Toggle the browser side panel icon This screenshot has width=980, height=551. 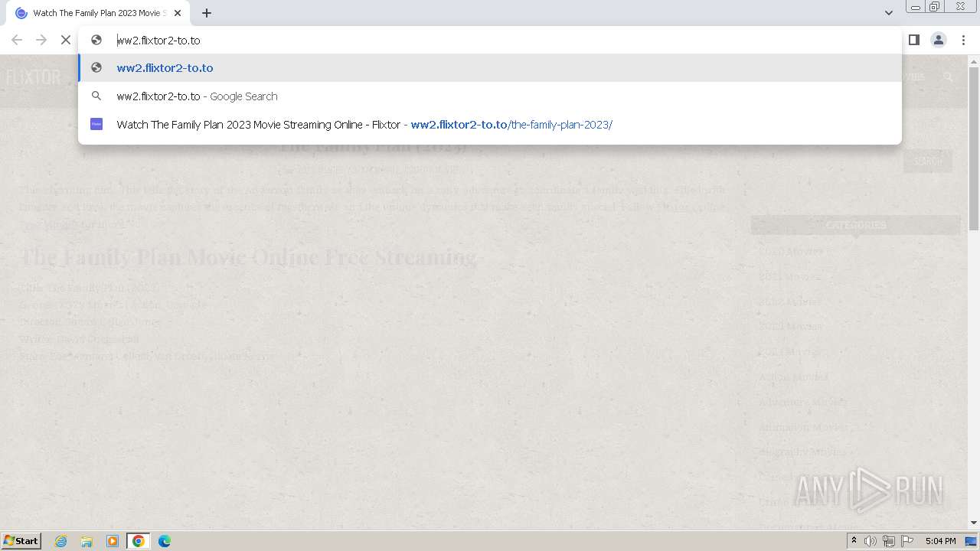click(913, 40)
